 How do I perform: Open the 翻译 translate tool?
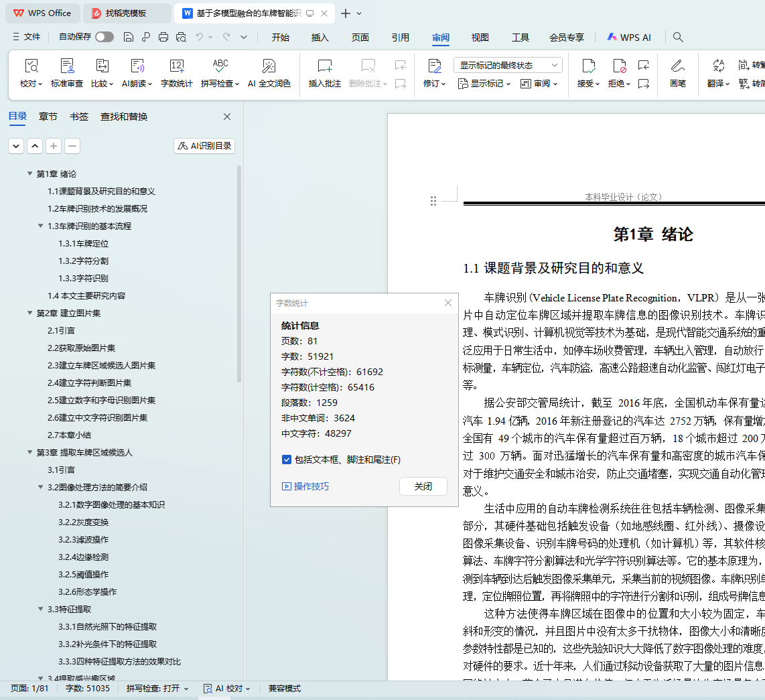718,74
